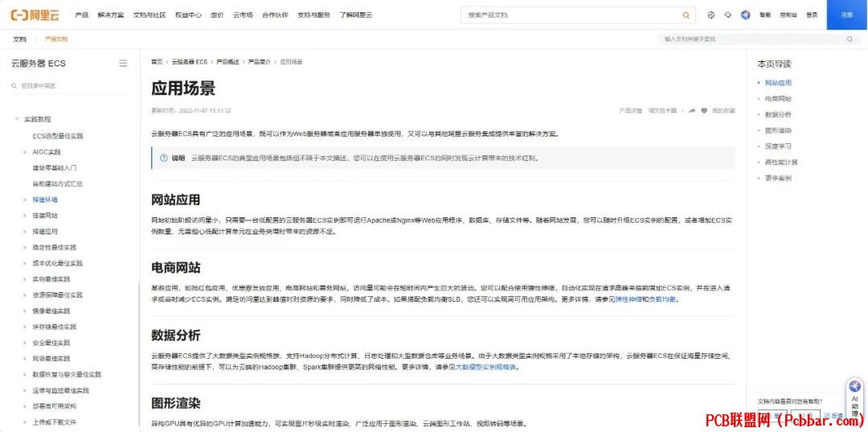Open the 弹性伸缩 hyperlink
Image resolution: width=868 pixels, height=432 pixels.
pyautogui.click(x=628, y=299)
